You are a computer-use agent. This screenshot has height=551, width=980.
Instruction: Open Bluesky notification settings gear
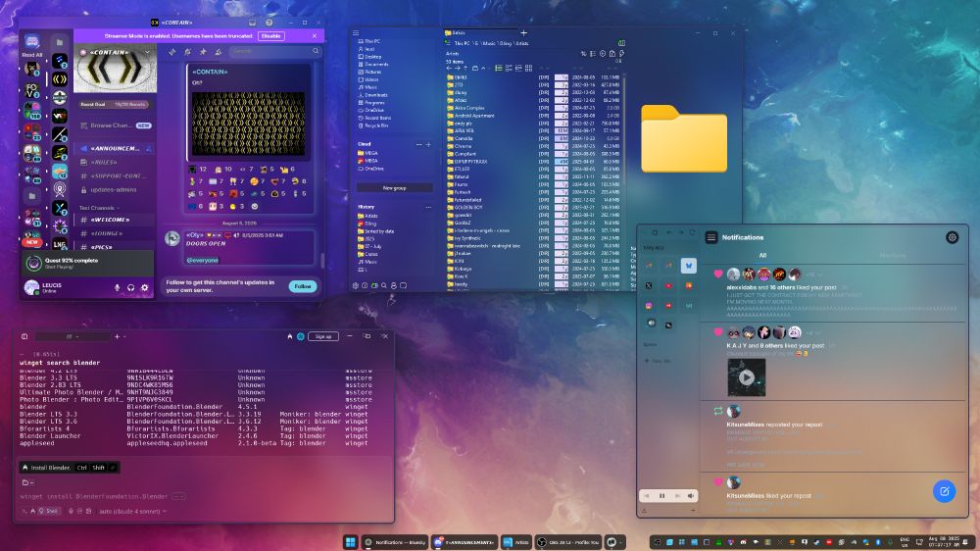click(x=952, y=237)
